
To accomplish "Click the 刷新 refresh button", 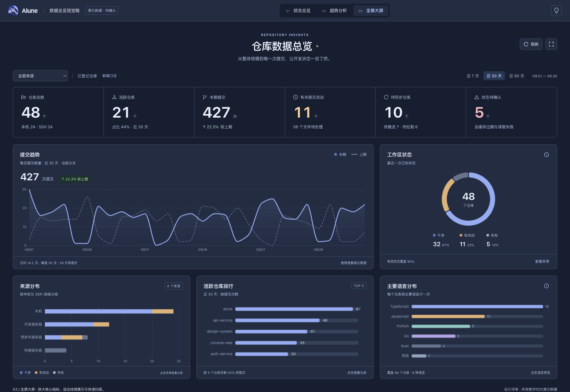I will click(x=531, y=44).
